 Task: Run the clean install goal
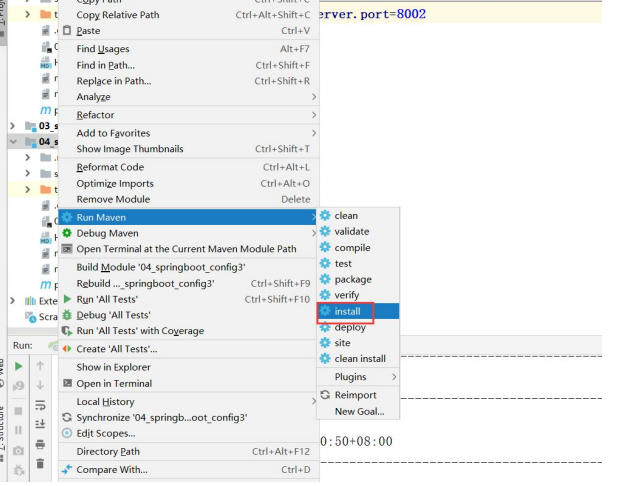(358, 358)
